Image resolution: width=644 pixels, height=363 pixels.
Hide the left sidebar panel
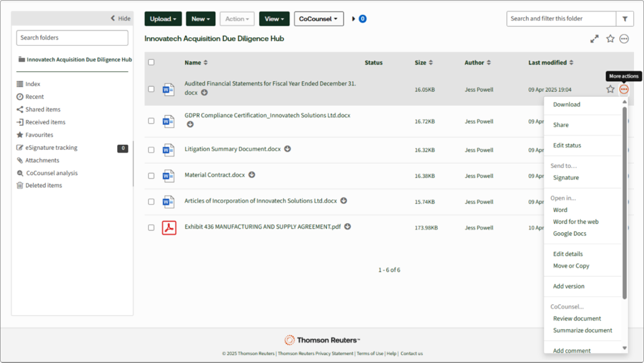pos(121,19)
